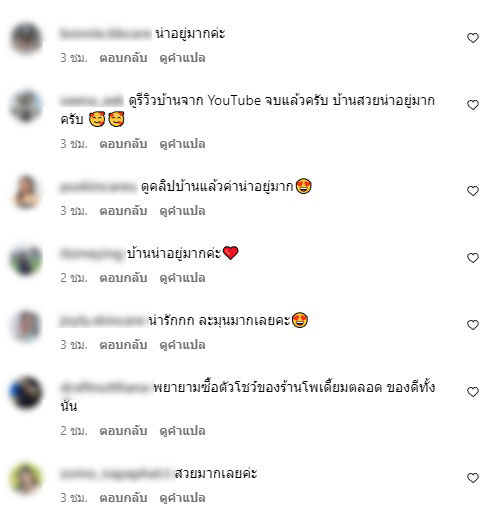Reply to "น่ารักกก ละมุนมากเลยคะ" comment
The height and width of the screenshot is (510, 491).
point(123,345)
